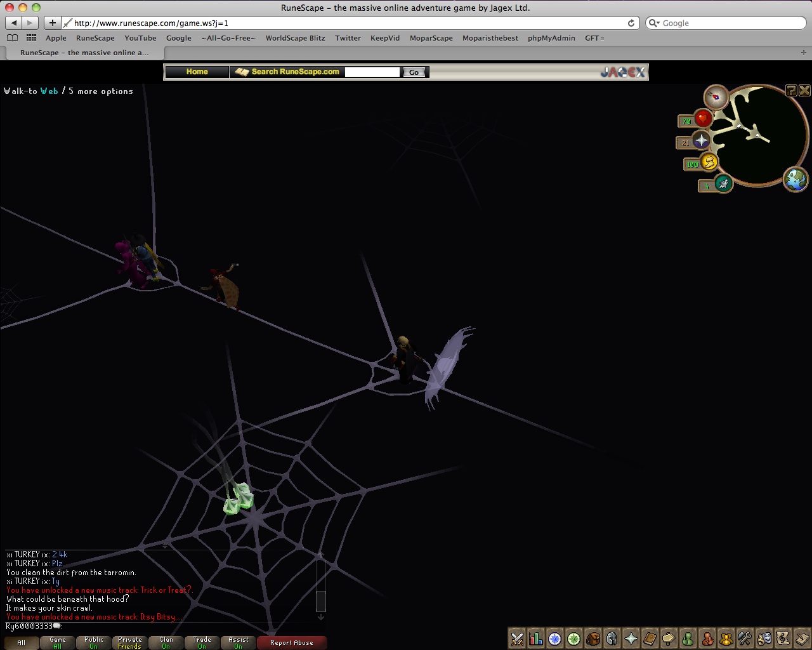The width and height of the screenshot is (812, 650).
Task: Open the phpMyAdmin bookmark
Action: [551, 38]
